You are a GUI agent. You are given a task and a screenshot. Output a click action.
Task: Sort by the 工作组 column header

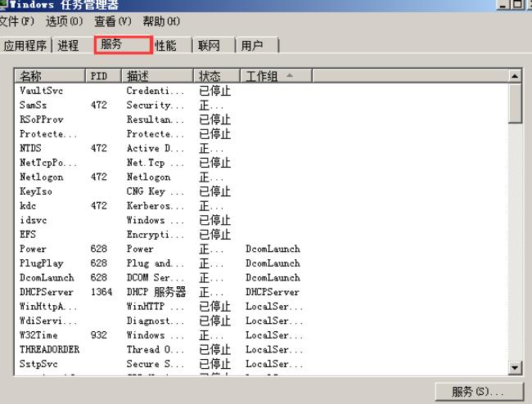pyautogui.click(x=276, y=76)
